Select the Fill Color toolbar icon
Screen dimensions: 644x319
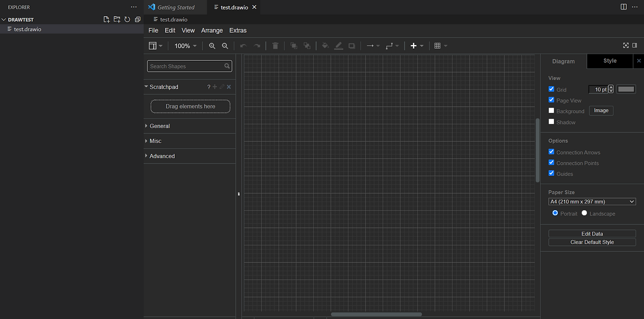(325, 46)
